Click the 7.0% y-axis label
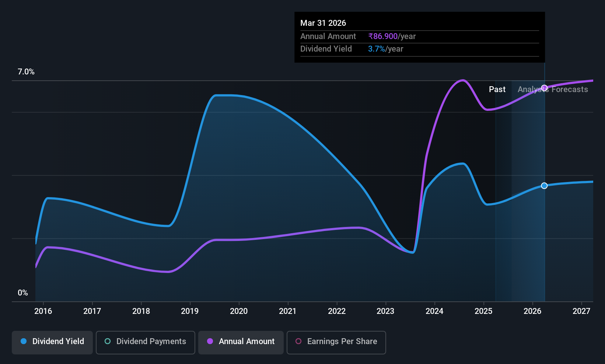The image size is (605, 364). pos(26,72)
